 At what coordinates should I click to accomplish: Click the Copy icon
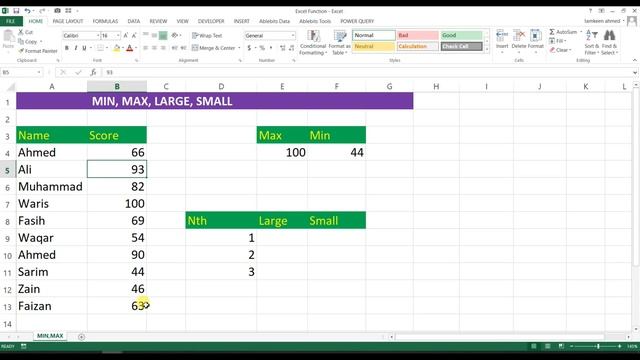[x=21, y=41]
